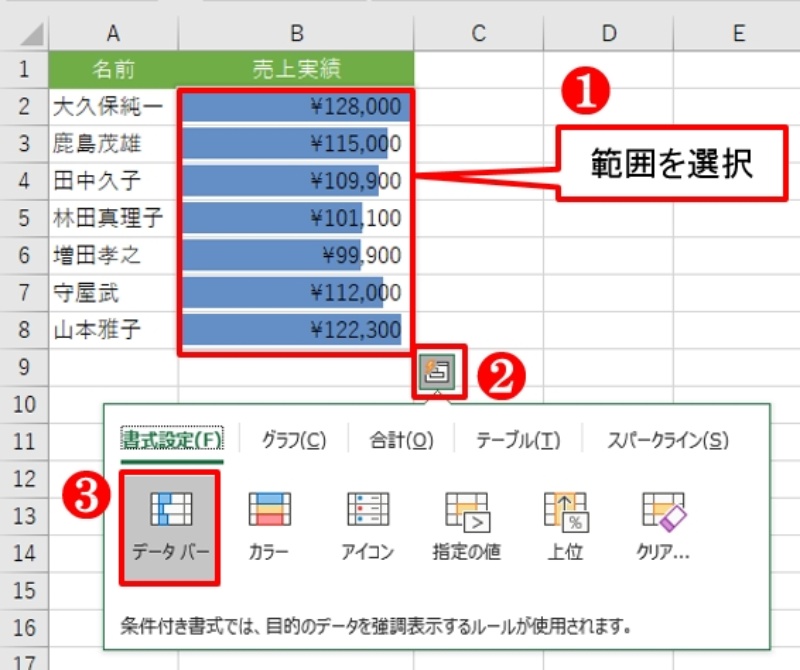Select column B header
The image size is (800, 670).
295,34
